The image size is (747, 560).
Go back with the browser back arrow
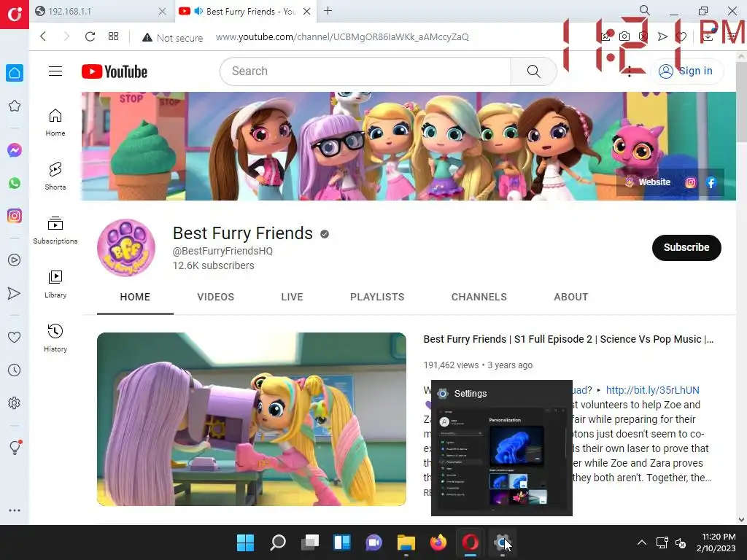pos(43,36)
